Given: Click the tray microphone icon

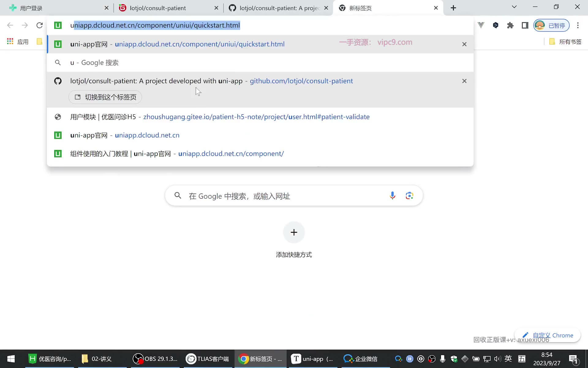Looking at the screenshot, I should [443, 359].
